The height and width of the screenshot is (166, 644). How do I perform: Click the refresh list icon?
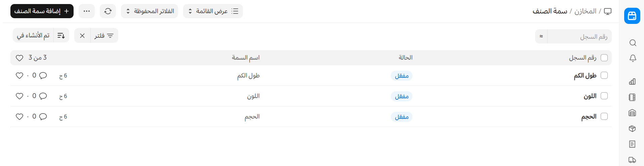[108, 11]
